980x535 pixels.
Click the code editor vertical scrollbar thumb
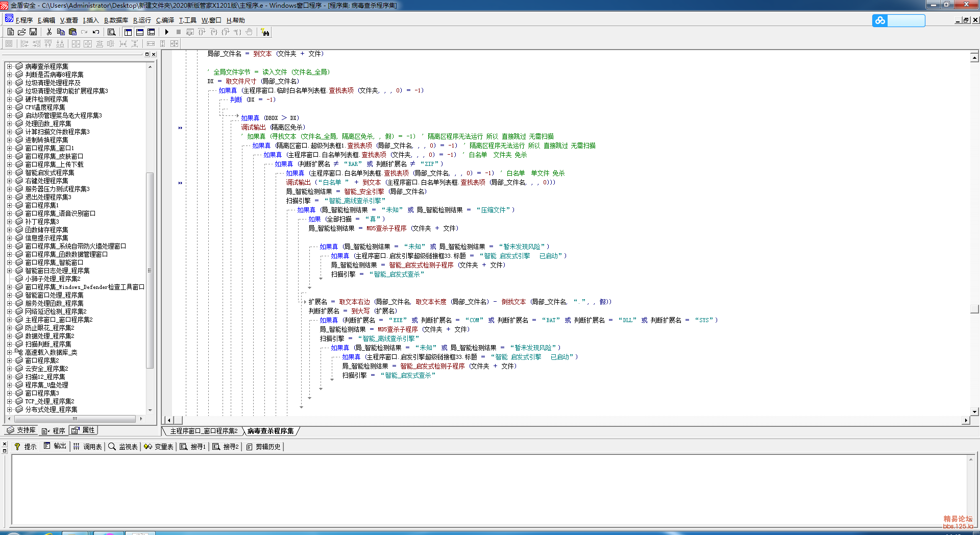[x=975, y=309]
